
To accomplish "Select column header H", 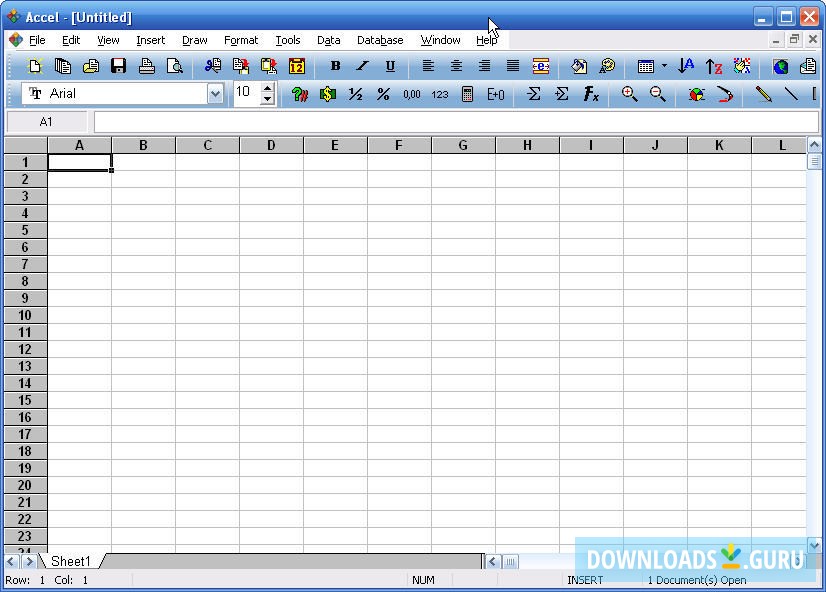I will 527,145.
